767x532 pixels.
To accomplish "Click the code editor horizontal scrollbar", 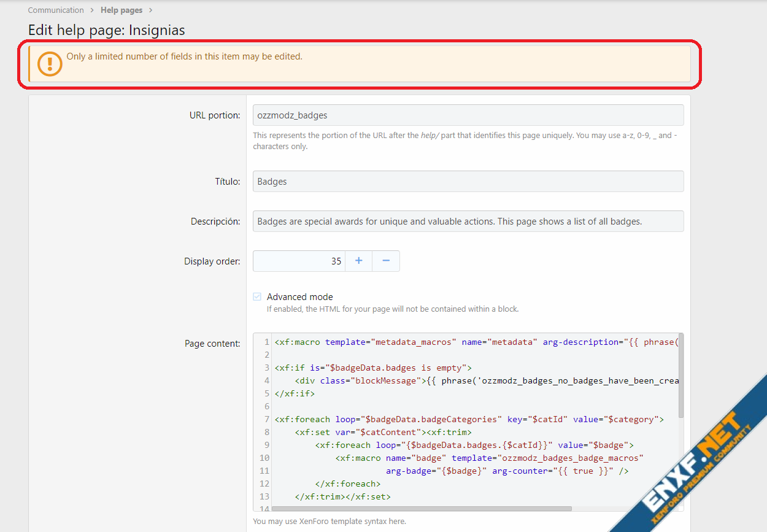I will [422, 509].
